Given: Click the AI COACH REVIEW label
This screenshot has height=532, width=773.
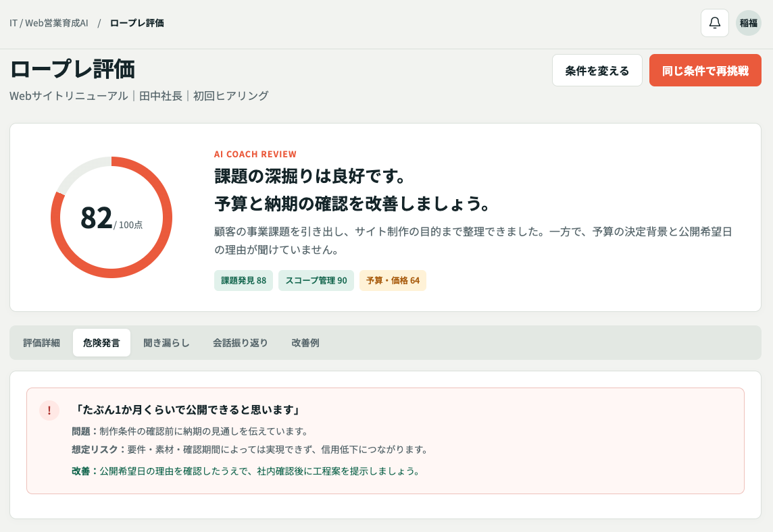Looking at the screenshot, I should pos(255,154).
